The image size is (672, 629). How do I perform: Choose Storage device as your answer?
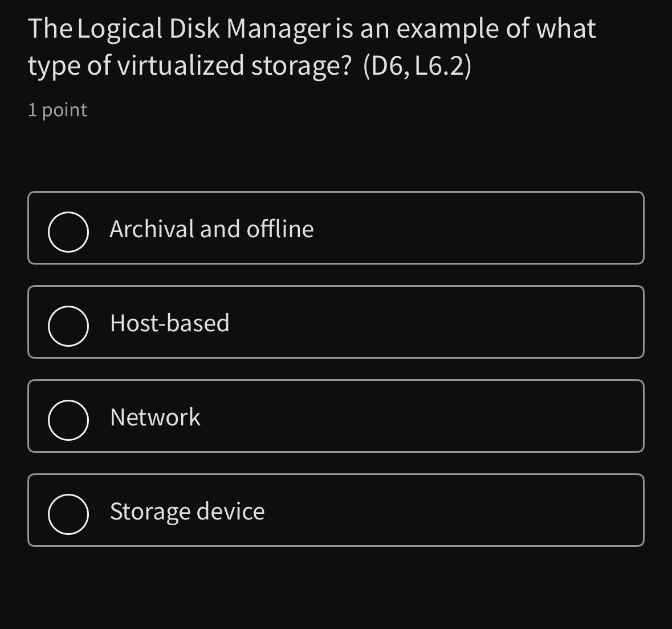[x=187, y=511]
